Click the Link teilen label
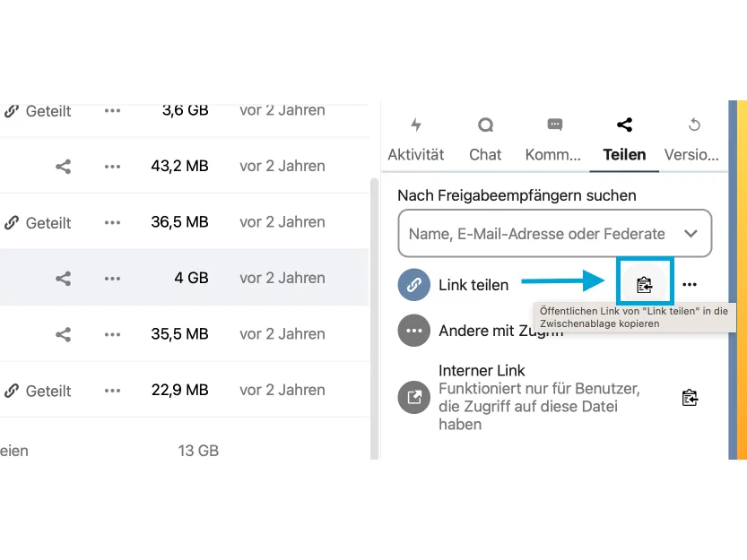The height and width of the screenshot is (560, 747). [x=473, y=285]
